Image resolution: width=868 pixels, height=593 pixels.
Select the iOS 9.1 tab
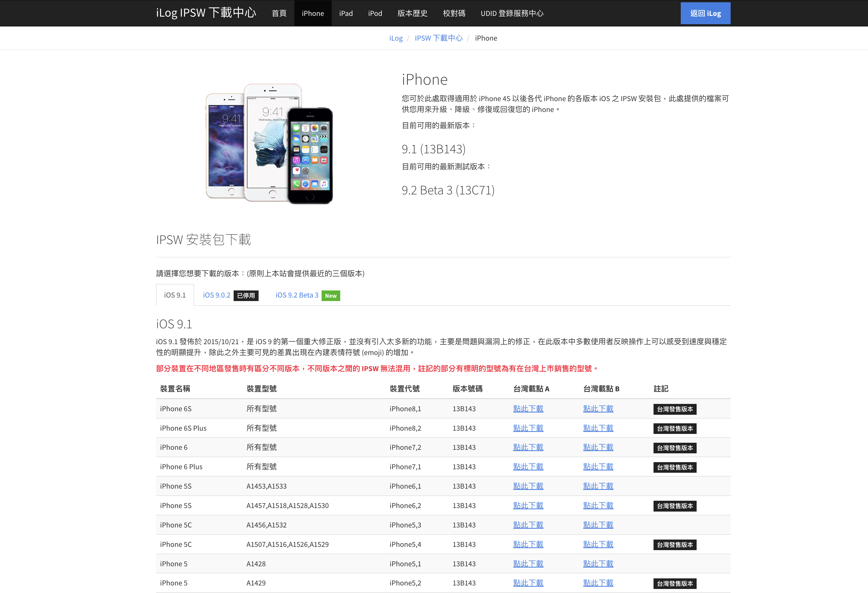[x=175, y=295]
